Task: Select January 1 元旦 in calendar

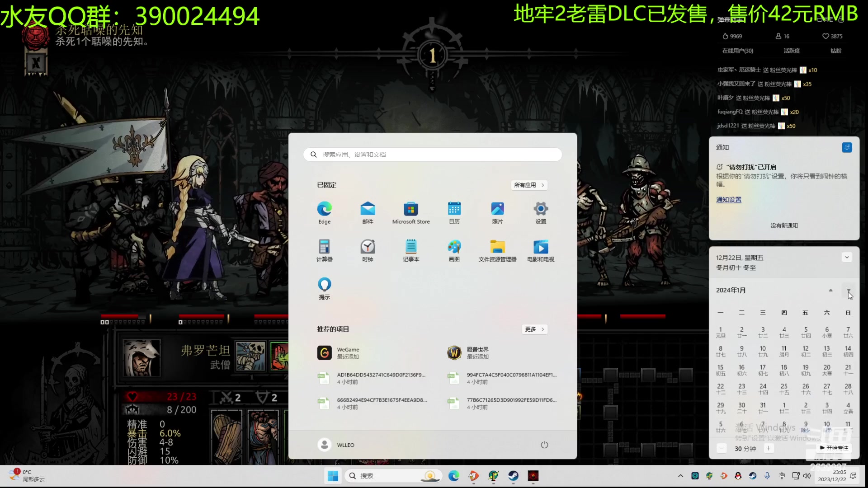Action: [x=720, y=332]
